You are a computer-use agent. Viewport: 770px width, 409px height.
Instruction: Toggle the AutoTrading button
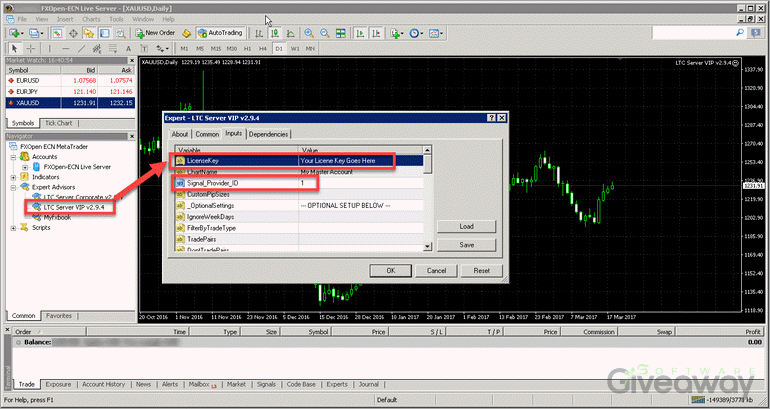[220, 33]
